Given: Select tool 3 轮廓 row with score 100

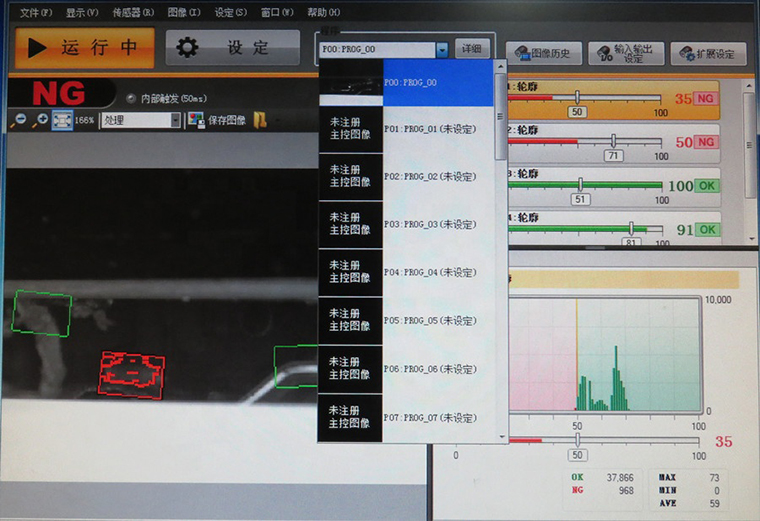Looking at the screenshot, I should pyautogui.click(x=614, y=188).
